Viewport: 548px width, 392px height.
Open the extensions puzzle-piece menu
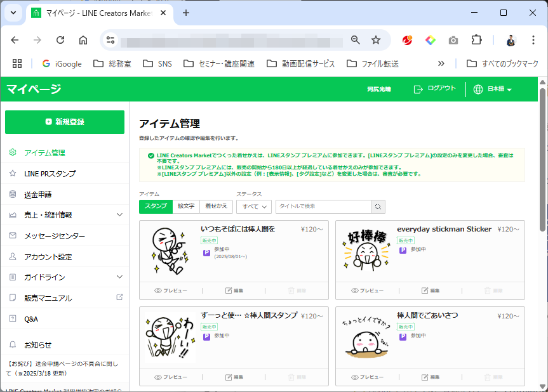[x=476, y=40]
